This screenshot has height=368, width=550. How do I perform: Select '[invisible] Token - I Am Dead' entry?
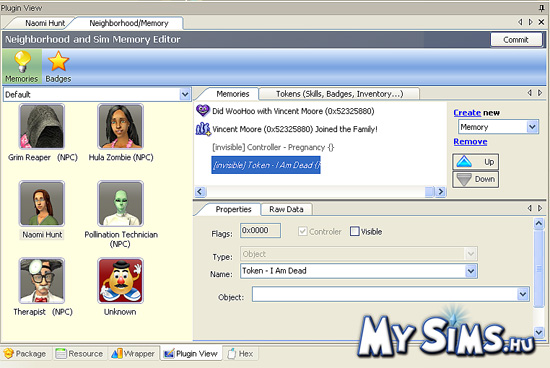click(x=266, y=165)
